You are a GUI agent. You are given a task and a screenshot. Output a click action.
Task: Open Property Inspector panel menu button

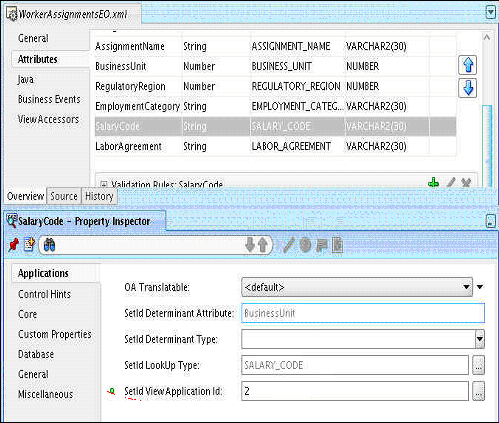pyautogui.click(x=490, y=221)
